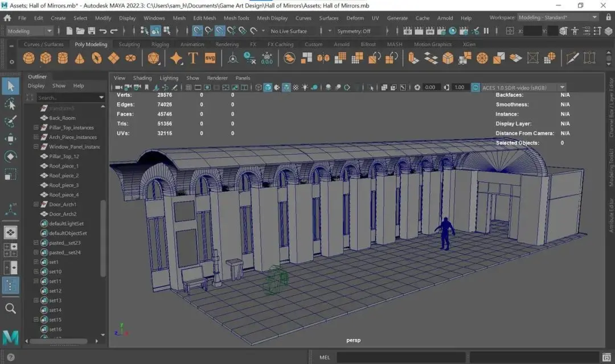Click the MEL script language label

(x=325, y=357)
